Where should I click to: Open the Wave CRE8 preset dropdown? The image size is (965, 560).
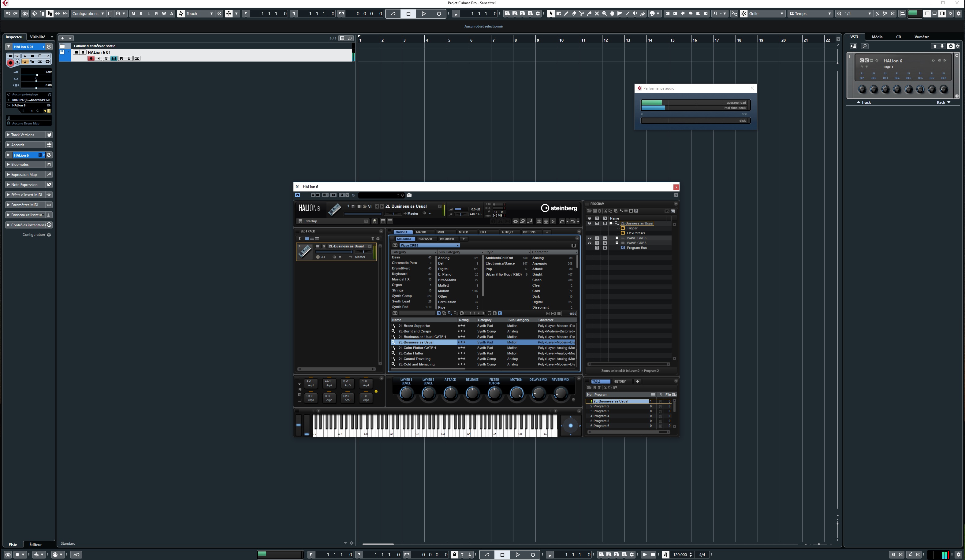point(458,245)
